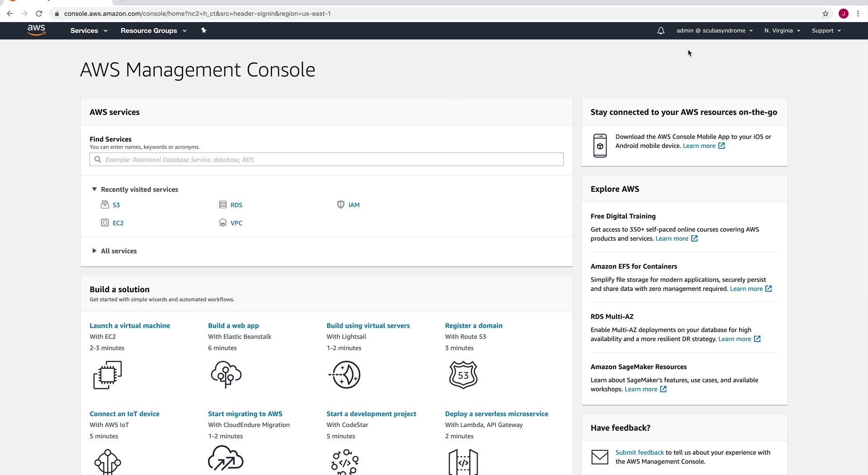The height and width of the screenshot is (475, 868).
Task: Open the browser three-dot menu
Action: click(858, 14)
